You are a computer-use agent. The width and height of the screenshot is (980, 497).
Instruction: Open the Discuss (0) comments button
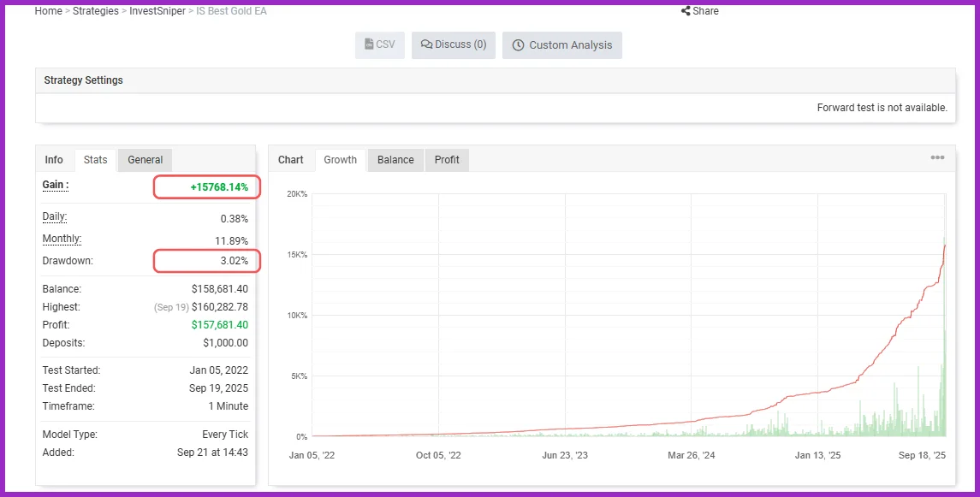pos(453,44)
